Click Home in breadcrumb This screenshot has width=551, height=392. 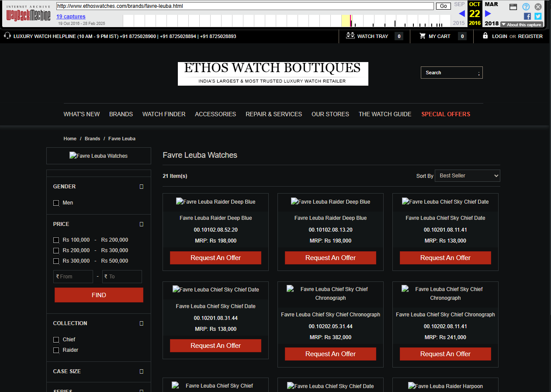70,139
